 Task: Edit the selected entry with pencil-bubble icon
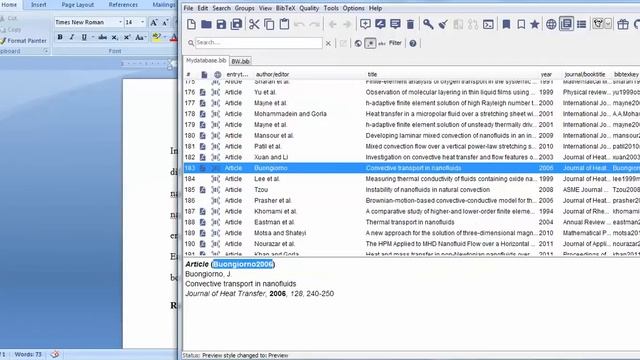coord(380,24)
